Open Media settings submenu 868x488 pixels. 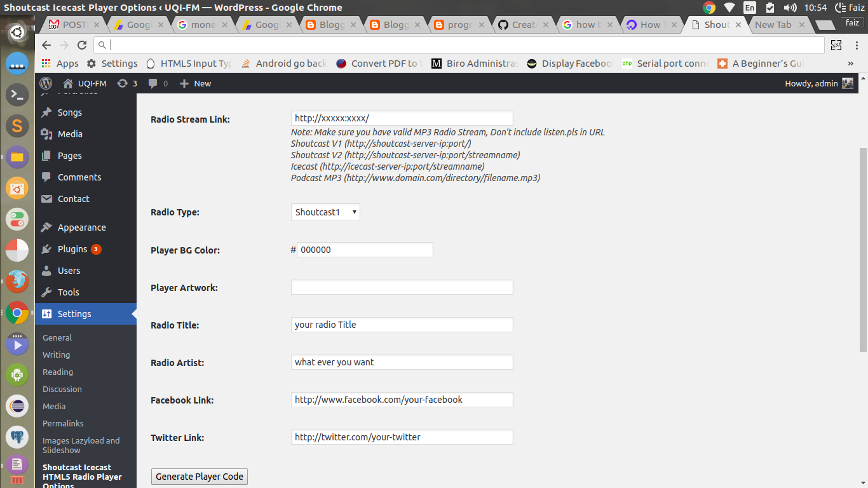coord(54,406)
